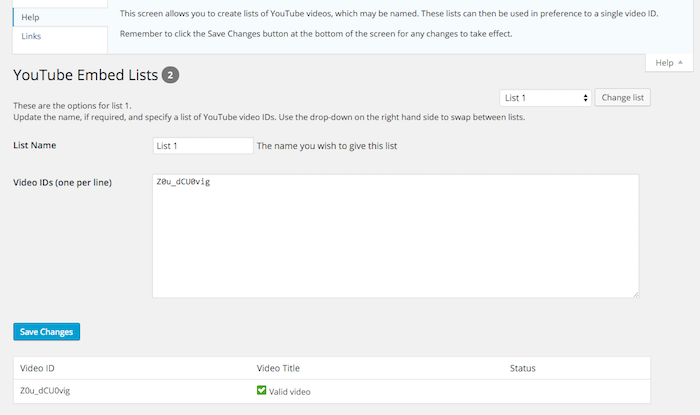
Task: Switch to the Help tab in sidebar
Action: click(x=31, y=17)
